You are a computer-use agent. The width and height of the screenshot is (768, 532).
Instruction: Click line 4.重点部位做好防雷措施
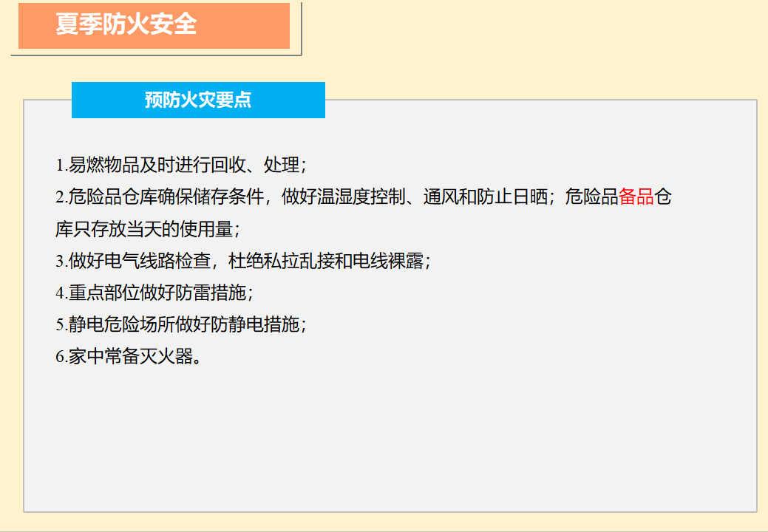pos(154,293)
